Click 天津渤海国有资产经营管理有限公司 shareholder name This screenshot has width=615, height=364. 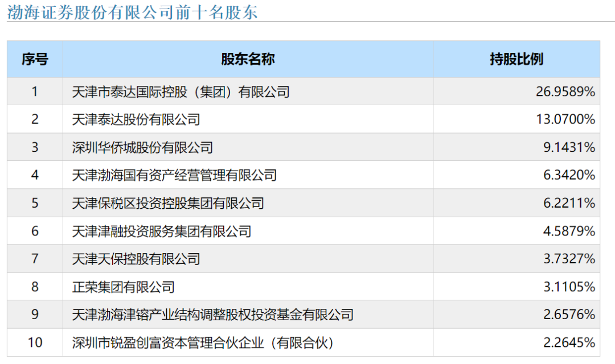[x=175, y=175]
